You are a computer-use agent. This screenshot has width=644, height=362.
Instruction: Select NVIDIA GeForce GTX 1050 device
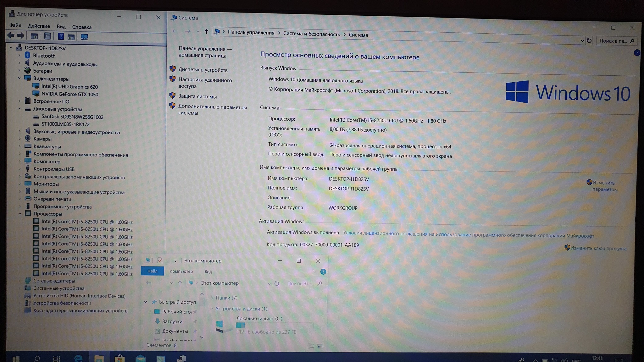click(x=69, y=94)
